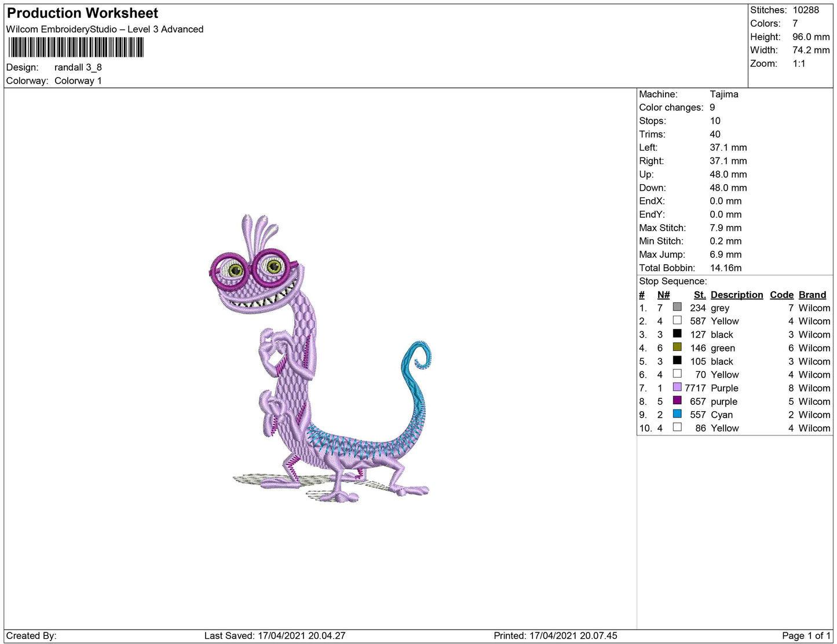The width and height of the screenshot is (837, 644).
Task: Click the design name "randall 3_8"
Action: [x=78, y=67]
